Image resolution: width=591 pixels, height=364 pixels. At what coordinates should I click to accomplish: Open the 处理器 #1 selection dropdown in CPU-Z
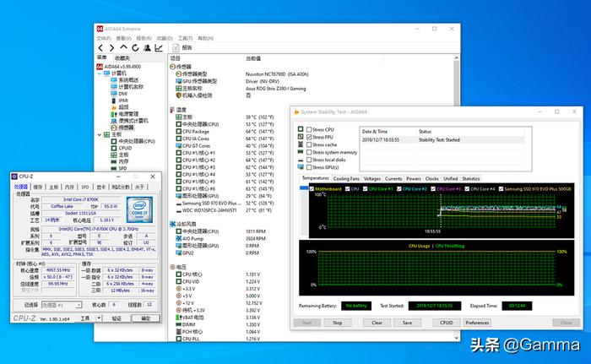(x=63, y=305)
